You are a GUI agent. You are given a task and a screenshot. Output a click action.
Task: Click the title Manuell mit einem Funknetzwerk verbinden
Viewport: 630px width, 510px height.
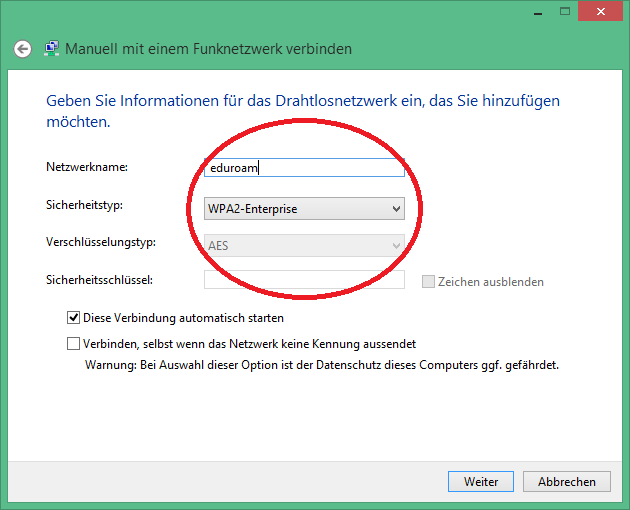[x=209, y=49]
